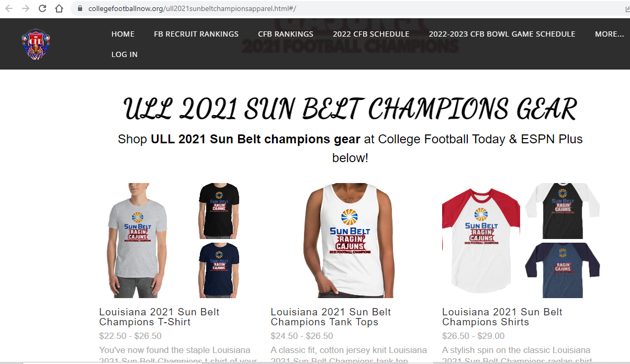630x364 pixels.
Task: Click the browser forward arrow
Action: coord(25,8)
